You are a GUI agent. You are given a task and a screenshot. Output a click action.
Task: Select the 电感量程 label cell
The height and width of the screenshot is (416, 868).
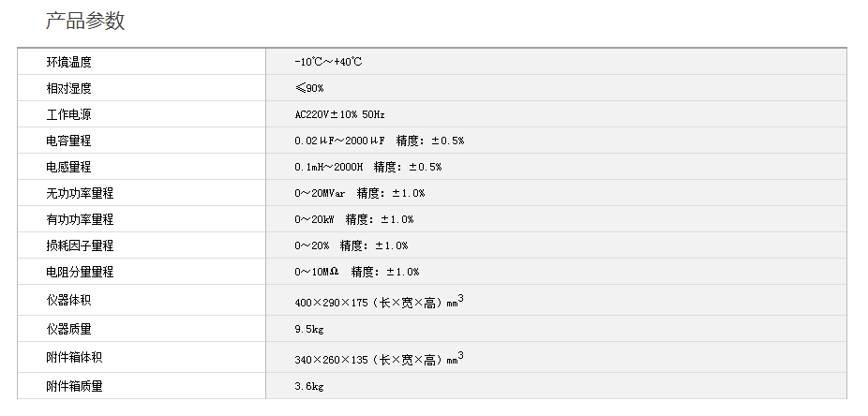tap(69, 167)
